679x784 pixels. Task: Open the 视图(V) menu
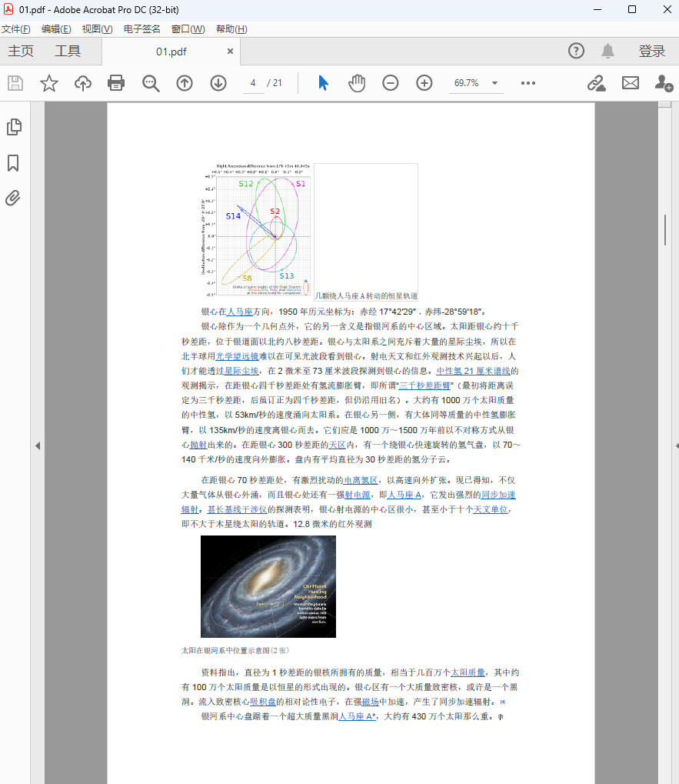pos(97,29)
